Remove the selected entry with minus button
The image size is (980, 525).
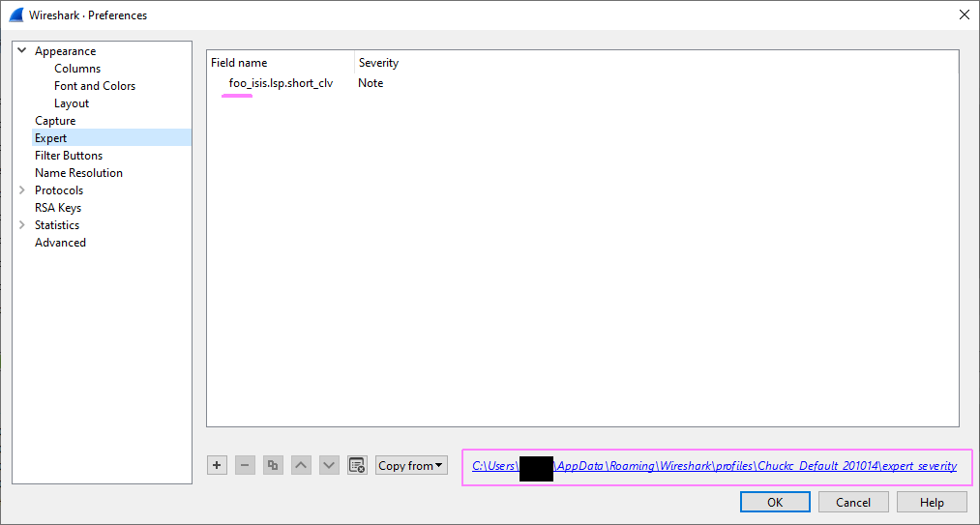pos(245,465)
